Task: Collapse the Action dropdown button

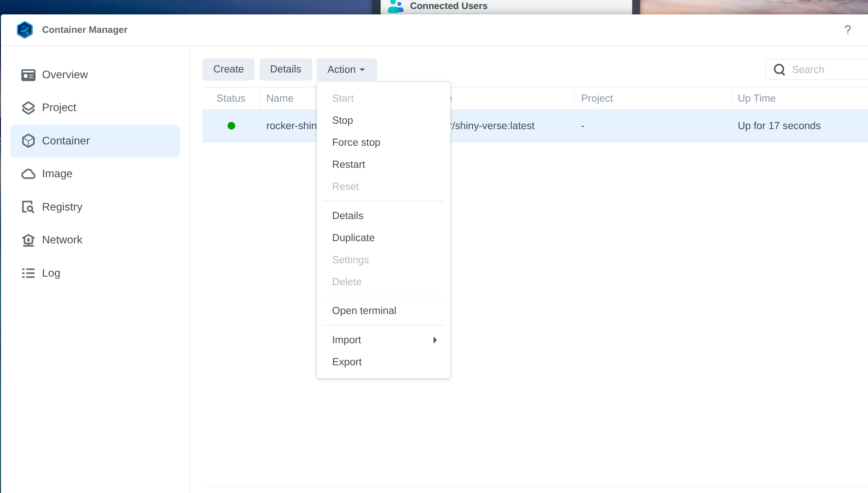Action: [346, 70]
